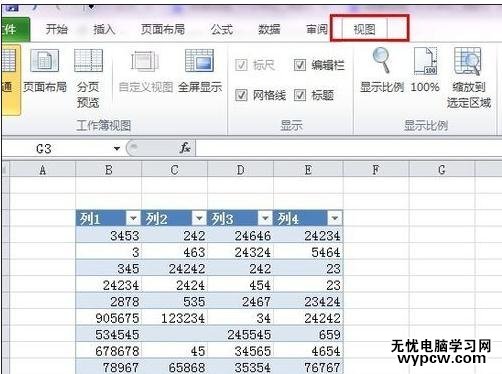Select cell containing 659
The height and width of the screenshot is (374, 502).
(x=308, y=334)
